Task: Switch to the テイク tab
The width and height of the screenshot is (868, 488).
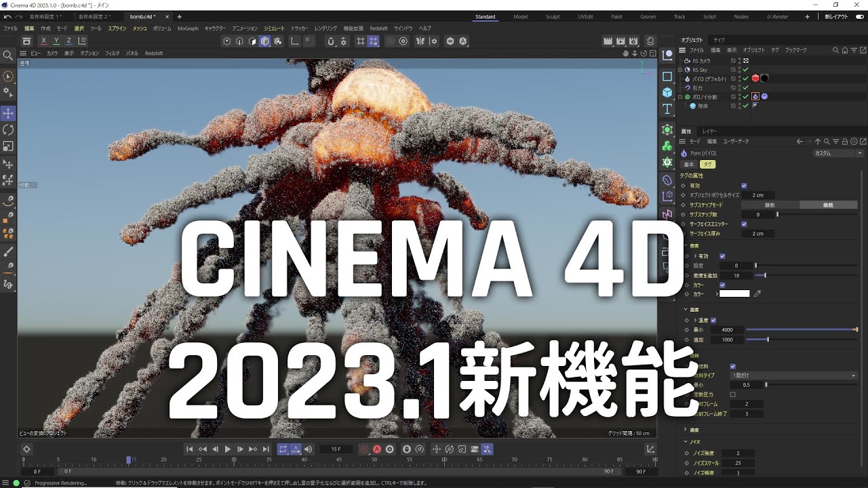Action: click(719, 40)
